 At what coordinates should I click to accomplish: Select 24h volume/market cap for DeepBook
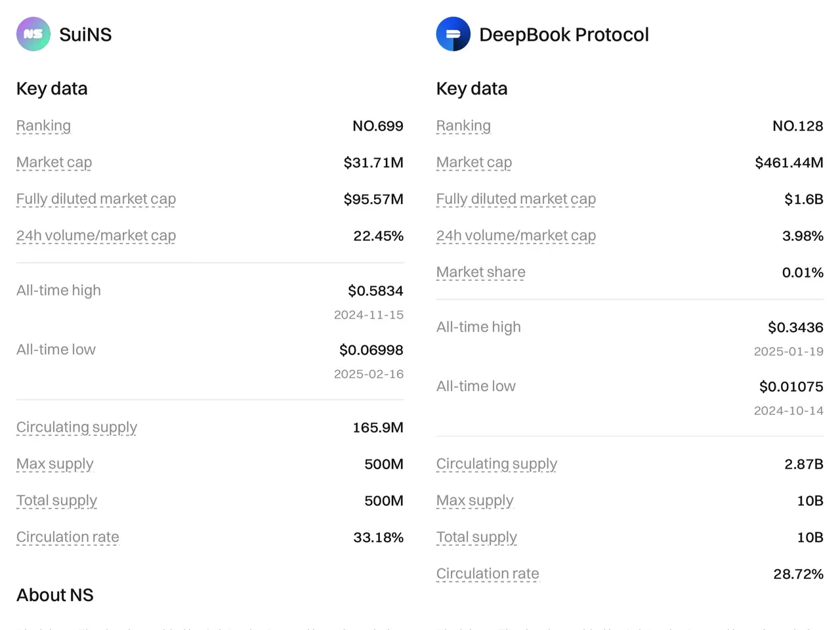point(516,236)
